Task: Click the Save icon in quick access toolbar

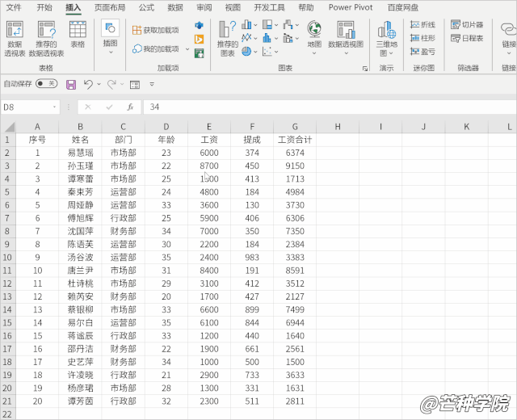Action: (x=71, y=85)
